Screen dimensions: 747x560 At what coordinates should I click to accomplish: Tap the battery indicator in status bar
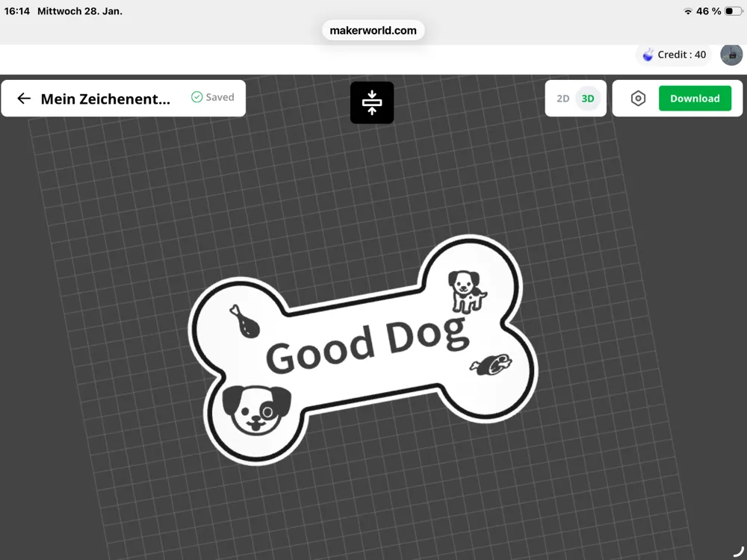(x=733, y=11)
